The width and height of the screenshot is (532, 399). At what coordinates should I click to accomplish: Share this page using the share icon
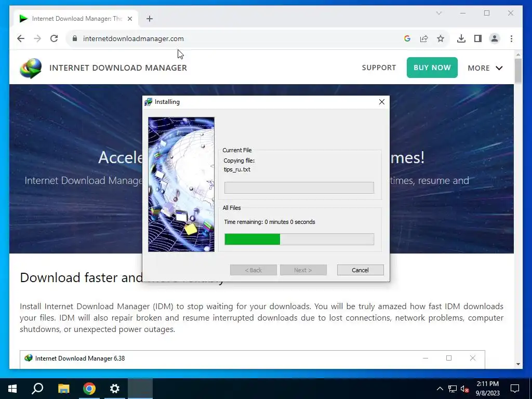click(424, 38)
